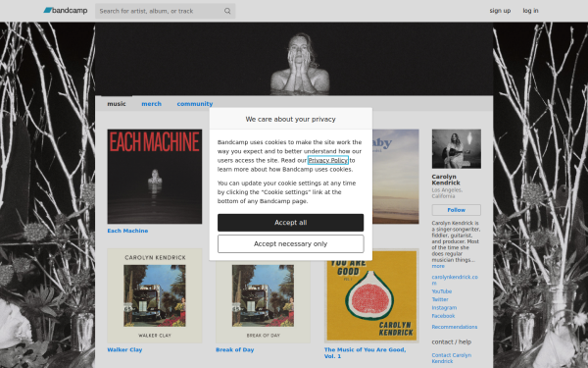Open the artist's YouTube link
Screen dimensions: 588x368
pyautogui.click(x=442, y=291)
